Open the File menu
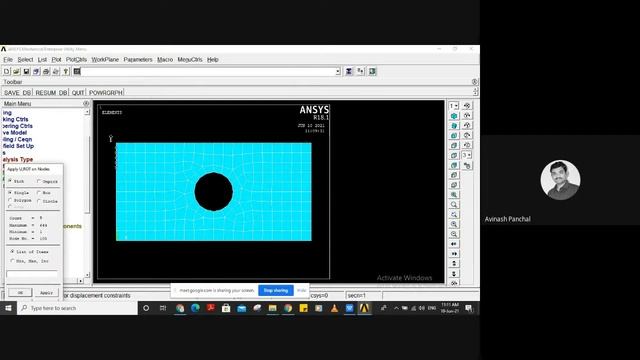The image size is (640, 360). 8,60
